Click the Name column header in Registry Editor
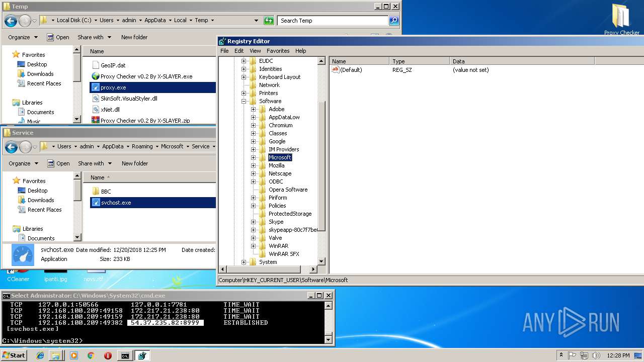This screenshot has height=362, width=644. pyautogui.click(x=359, y=61)
